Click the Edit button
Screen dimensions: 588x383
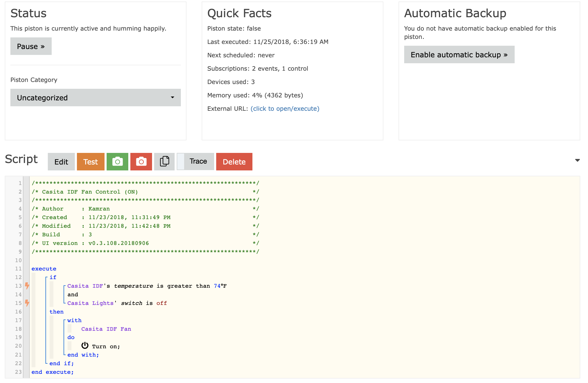coord(61,162)
